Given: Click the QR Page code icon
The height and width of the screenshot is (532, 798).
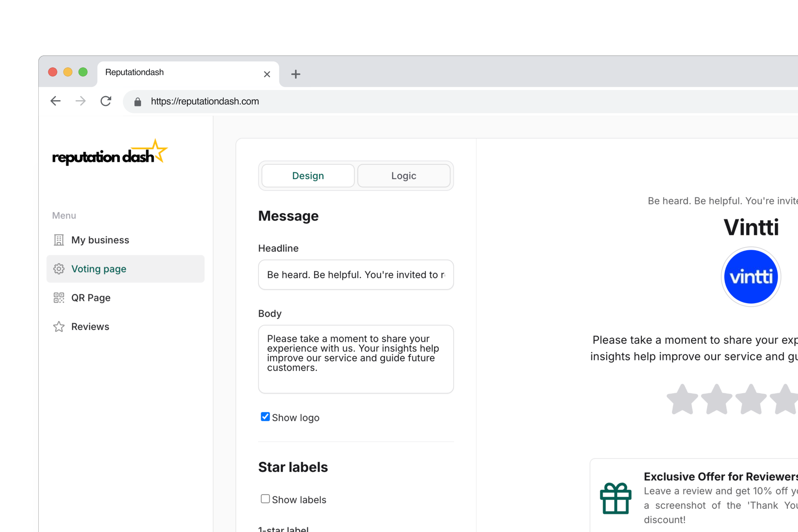Looking at the screenshot, I should click(59, 298).
